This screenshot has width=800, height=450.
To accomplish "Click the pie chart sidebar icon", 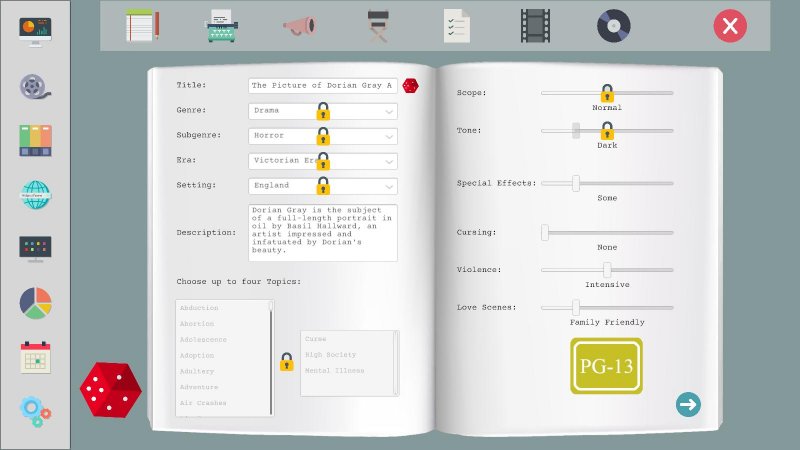I will tap(35, 303).
